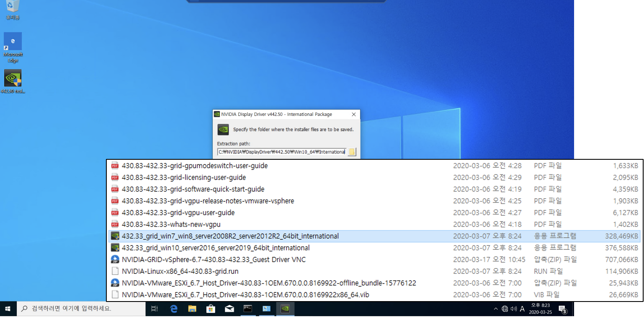
Task: Open the network status tray icon
Action: coord(505,309)
